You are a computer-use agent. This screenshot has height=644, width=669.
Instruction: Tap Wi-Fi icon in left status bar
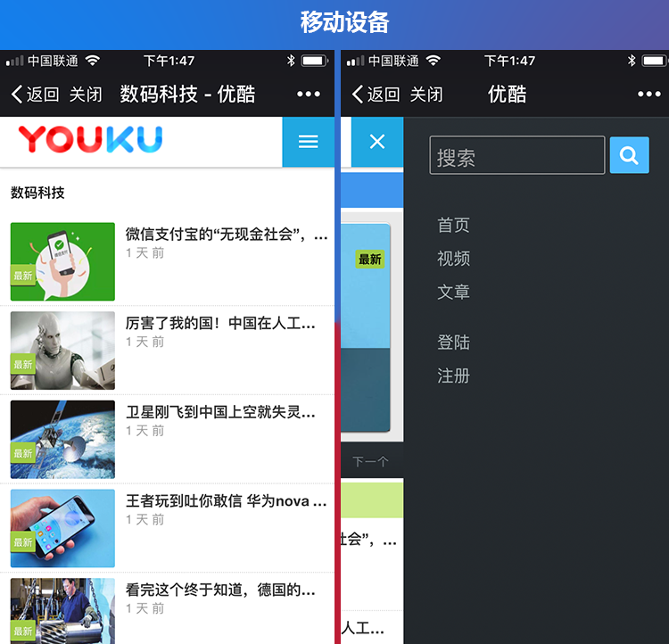point(92,61)
